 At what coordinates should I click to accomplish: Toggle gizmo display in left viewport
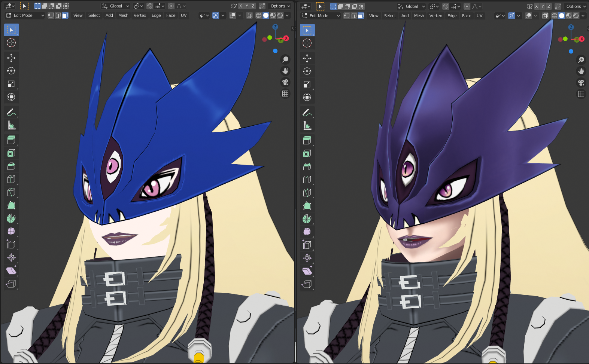[216, 15]
